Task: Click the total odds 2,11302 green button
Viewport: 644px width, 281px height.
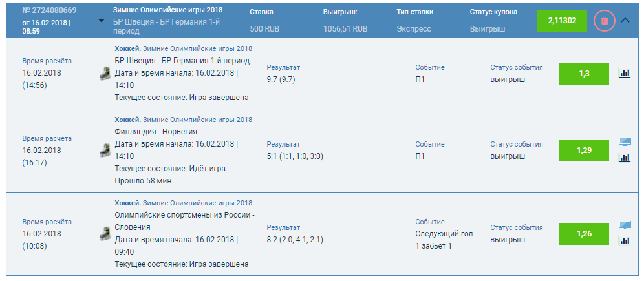Action: pos(562,21)
